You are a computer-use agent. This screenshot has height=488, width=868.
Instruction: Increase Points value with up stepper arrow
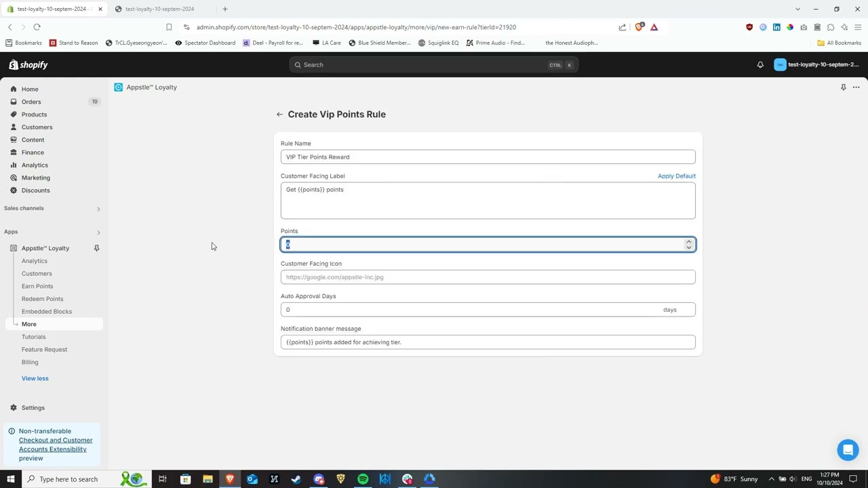point(689,241)
